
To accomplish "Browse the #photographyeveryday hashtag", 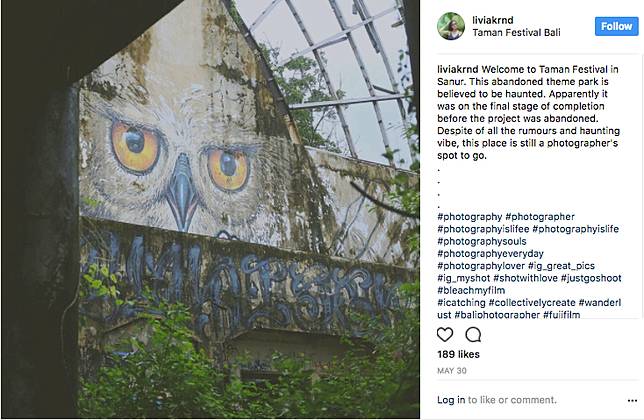I will click(x=489, y=253).
